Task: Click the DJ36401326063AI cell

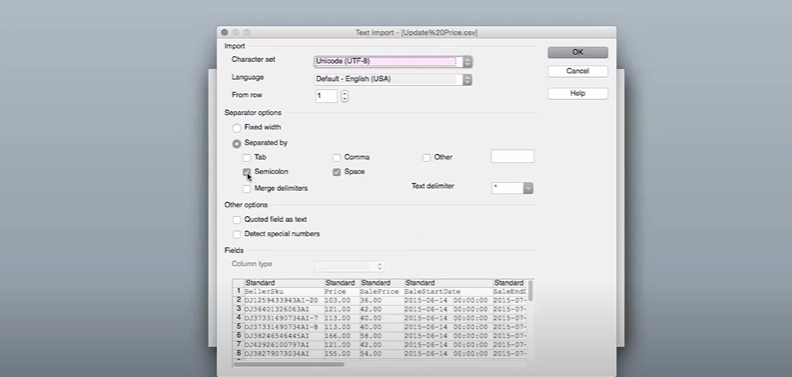Action: (x=284, y=309)
